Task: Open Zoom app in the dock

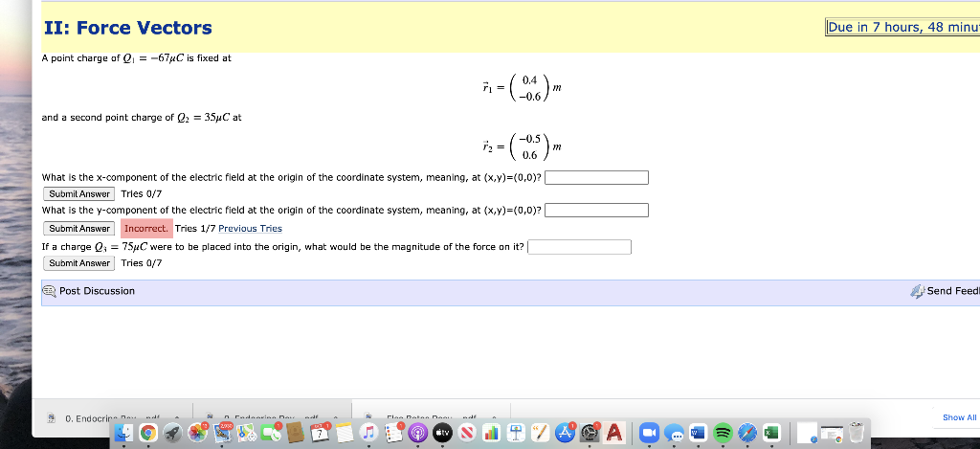Action: point(650,433)
